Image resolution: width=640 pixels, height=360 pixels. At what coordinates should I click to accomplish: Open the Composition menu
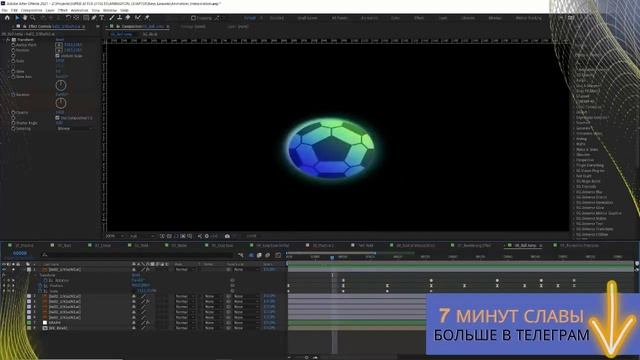point(31,10)
